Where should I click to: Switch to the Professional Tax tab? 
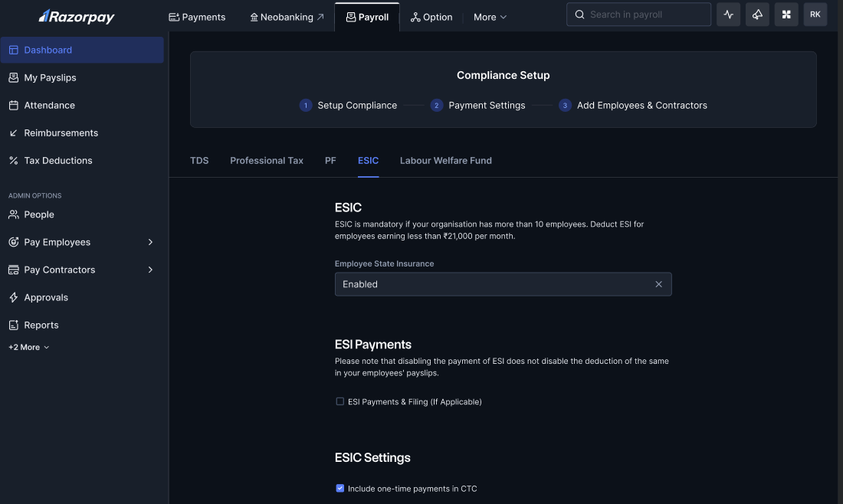(267, 161)
